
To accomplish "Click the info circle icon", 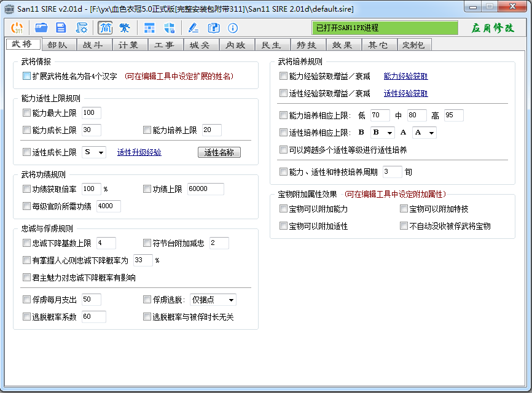I will [x=233, y=28].
